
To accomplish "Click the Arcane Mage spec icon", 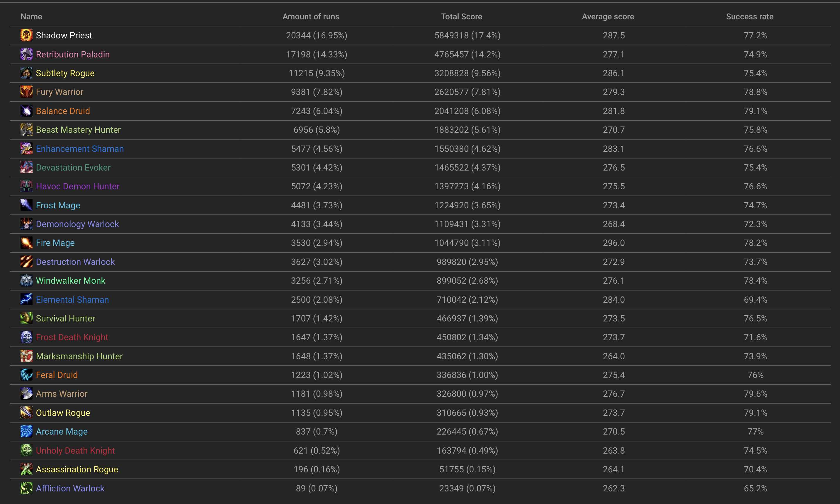I will [x=26, y=431].
